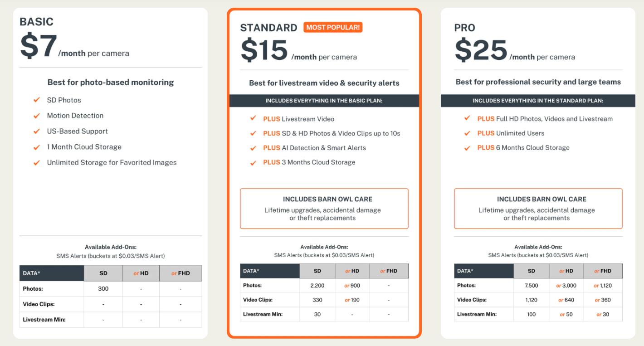Click the SD Photos checkmark icon

click(37, 100)
